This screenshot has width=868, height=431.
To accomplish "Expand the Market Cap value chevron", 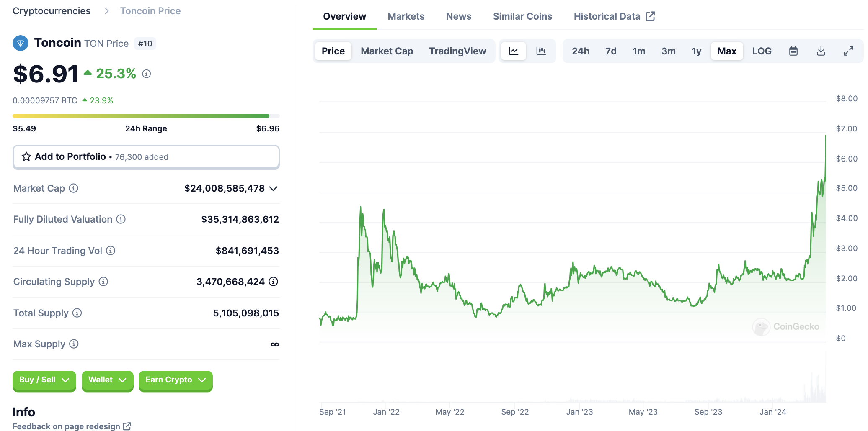I will click(274, 189).
